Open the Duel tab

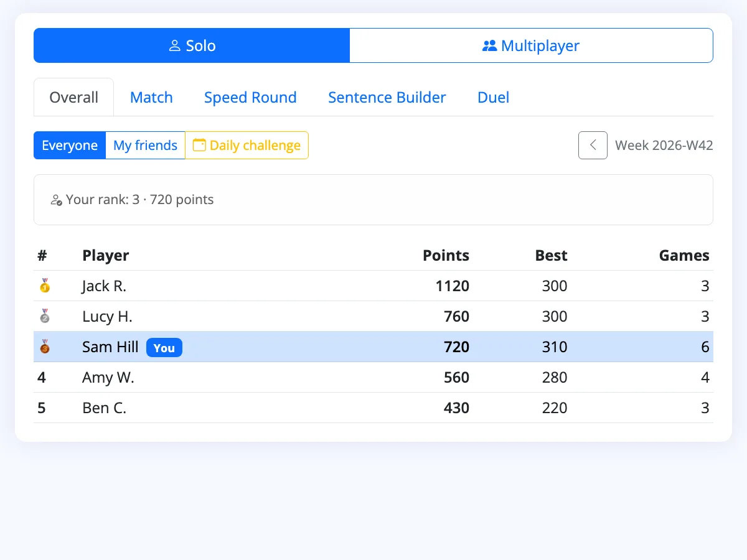(494, 98)
